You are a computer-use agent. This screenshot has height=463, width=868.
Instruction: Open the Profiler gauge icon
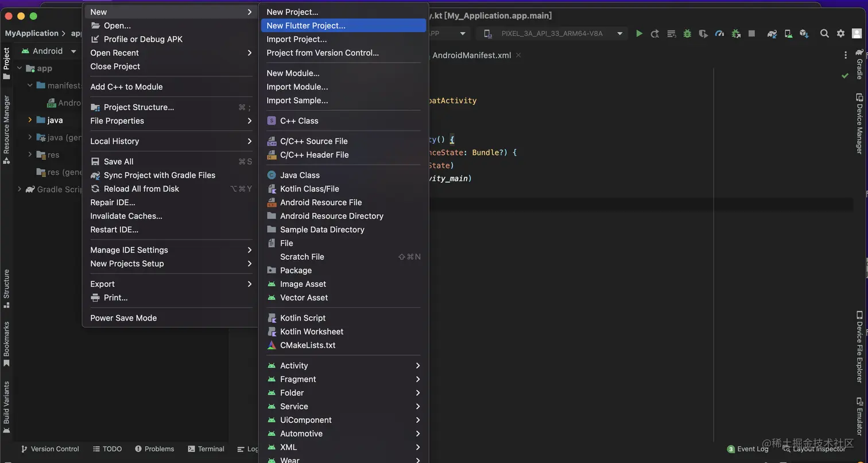tap(719, 33)
